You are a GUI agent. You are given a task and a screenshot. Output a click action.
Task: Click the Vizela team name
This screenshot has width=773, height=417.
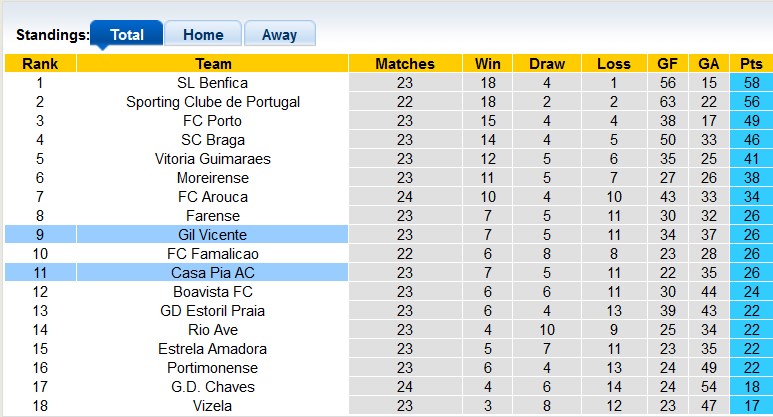(212, 405)
